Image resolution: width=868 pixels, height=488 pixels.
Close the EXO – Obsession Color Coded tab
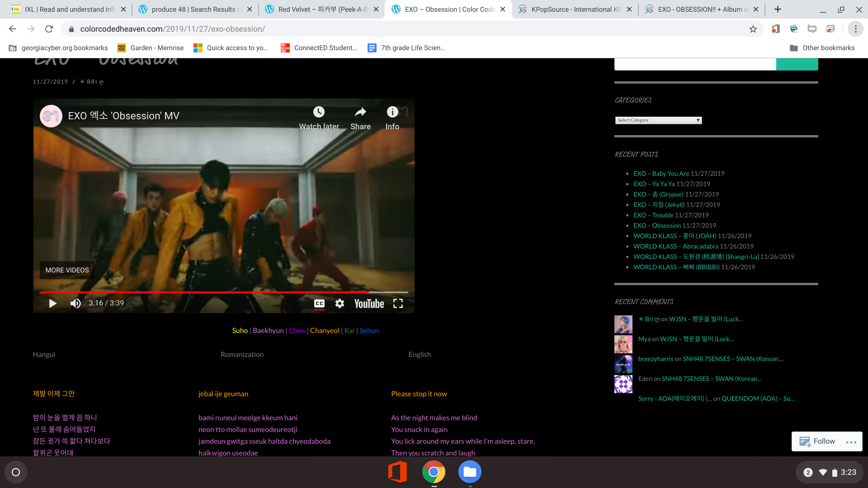[x=503, y=9]
